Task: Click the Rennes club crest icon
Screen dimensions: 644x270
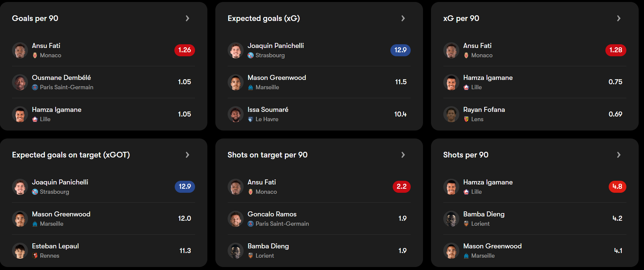Action: tap(35, 256)
